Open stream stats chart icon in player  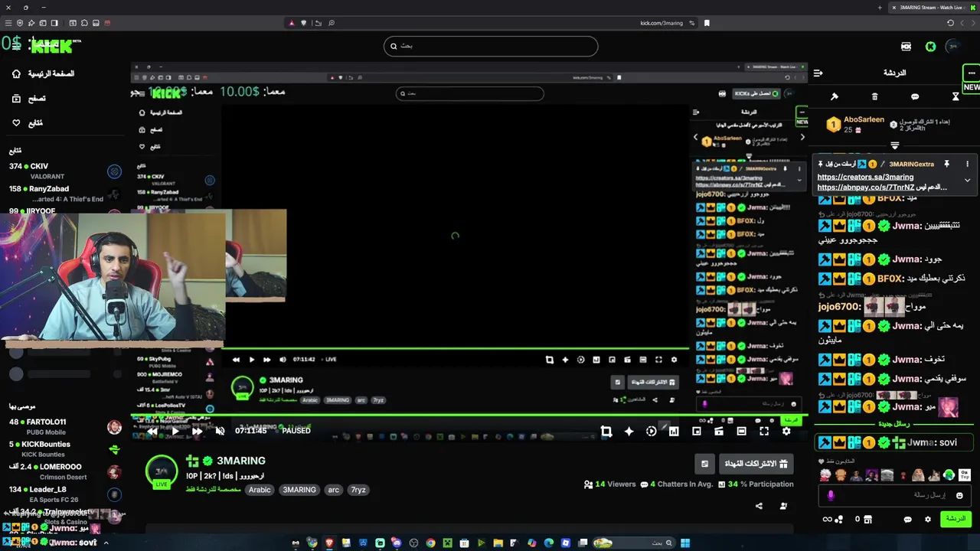pos(674,432)
